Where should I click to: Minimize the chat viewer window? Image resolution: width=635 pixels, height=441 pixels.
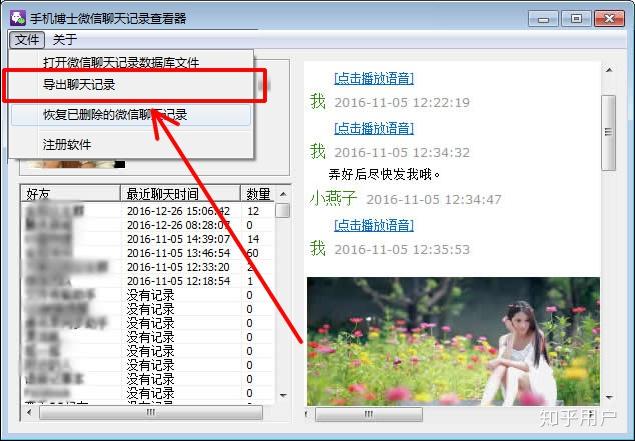(543, 19)
